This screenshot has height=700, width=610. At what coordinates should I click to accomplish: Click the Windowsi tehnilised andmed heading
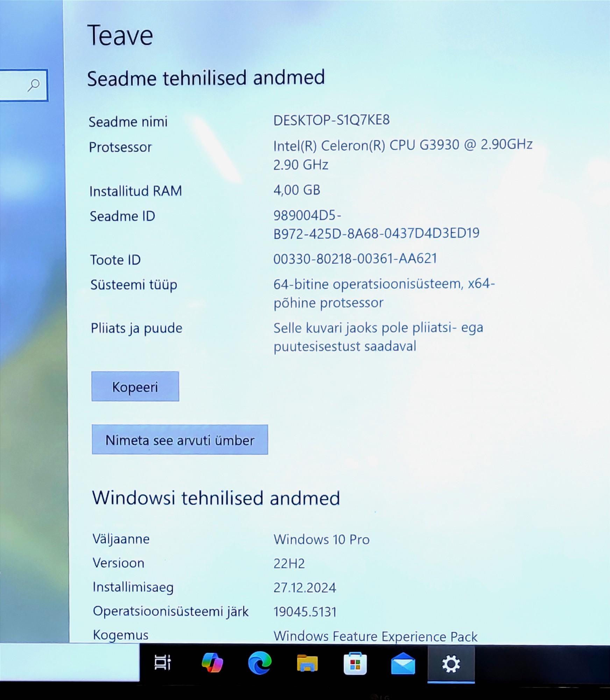point(216,498)
